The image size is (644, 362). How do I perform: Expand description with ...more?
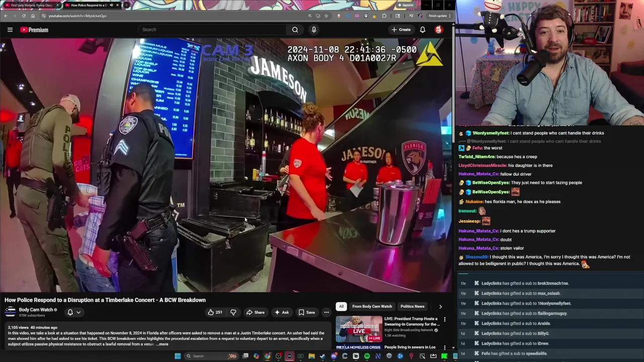click(163, 344)
